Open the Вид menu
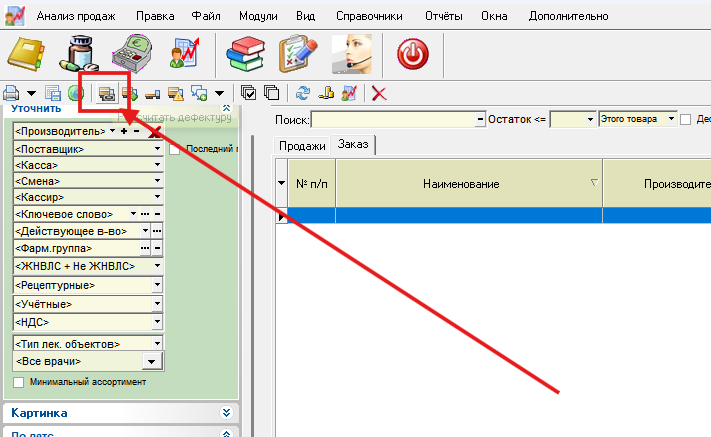Viewport: 711px width, 437px height. pyautogui.click(x=306, y=16)
